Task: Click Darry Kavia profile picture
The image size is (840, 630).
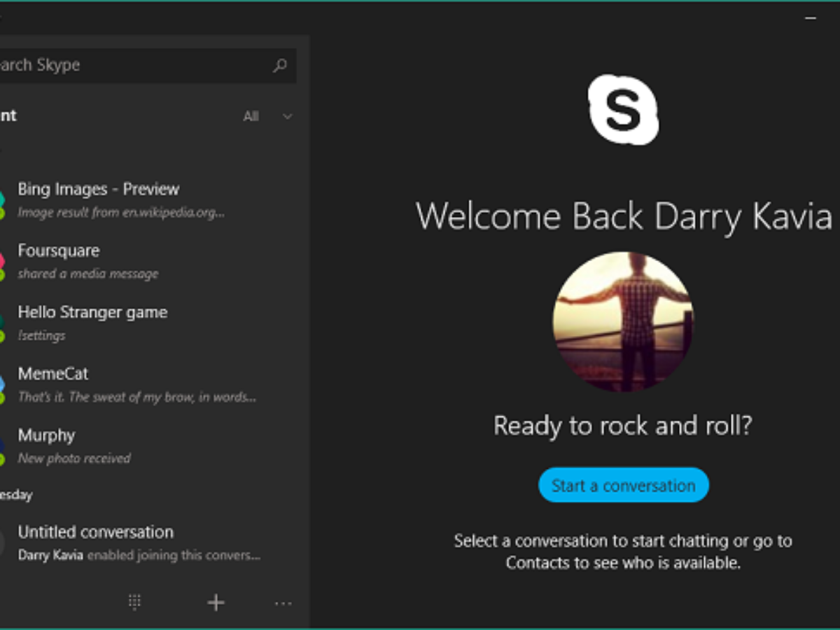Action: (x=623, y=322)
